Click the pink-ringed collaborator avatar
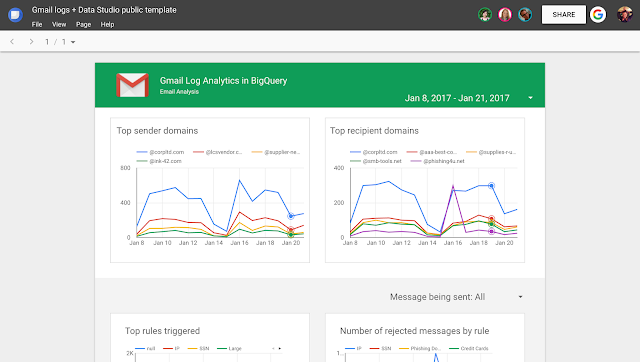The width and height of the screenshot is (640, 362). (x=505, y=15)
